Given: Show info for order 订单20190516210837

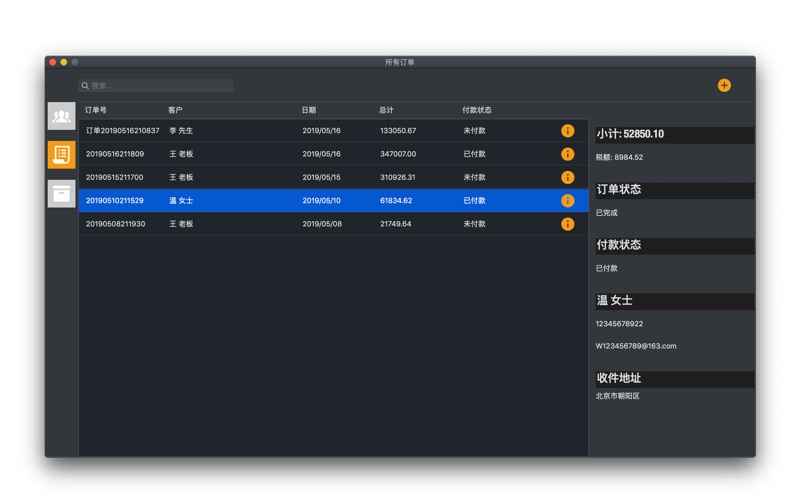Looking at the screenshot, I should click(x=567, y=131).
